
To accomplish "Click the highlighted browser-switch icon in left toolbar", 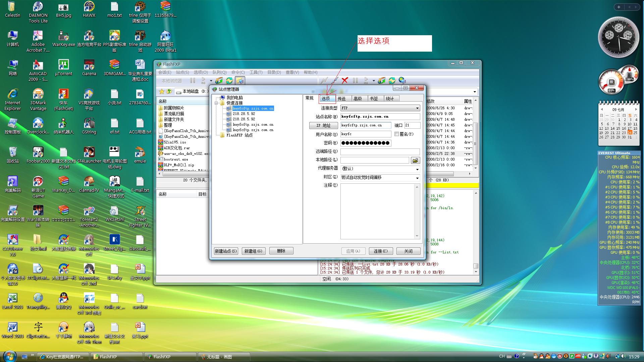I will pos(239,80).
